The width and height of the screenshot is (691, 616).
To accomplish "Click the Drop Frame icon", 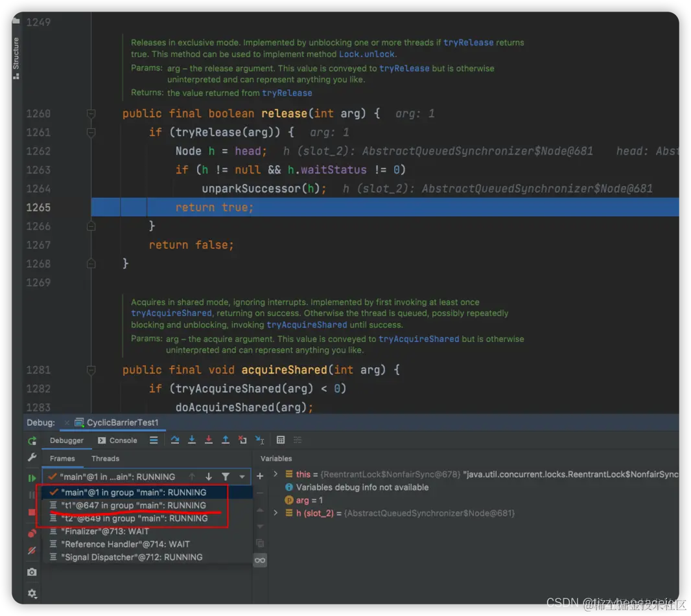I will (242, 440).
